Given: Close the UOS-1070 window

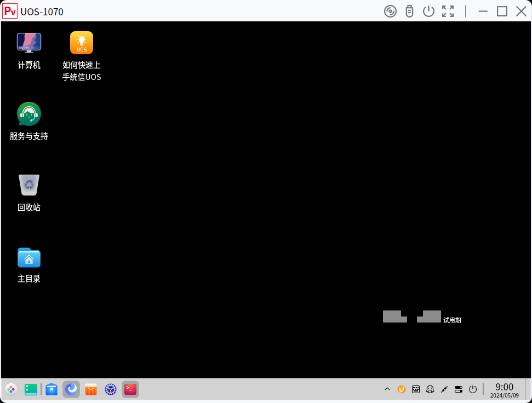Looking at the screenshot, I should coord(521,11).
